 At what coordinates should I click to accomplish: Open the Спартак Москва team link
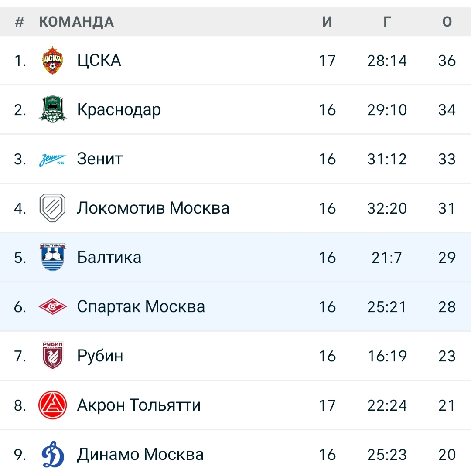click(x=141, y=306)
